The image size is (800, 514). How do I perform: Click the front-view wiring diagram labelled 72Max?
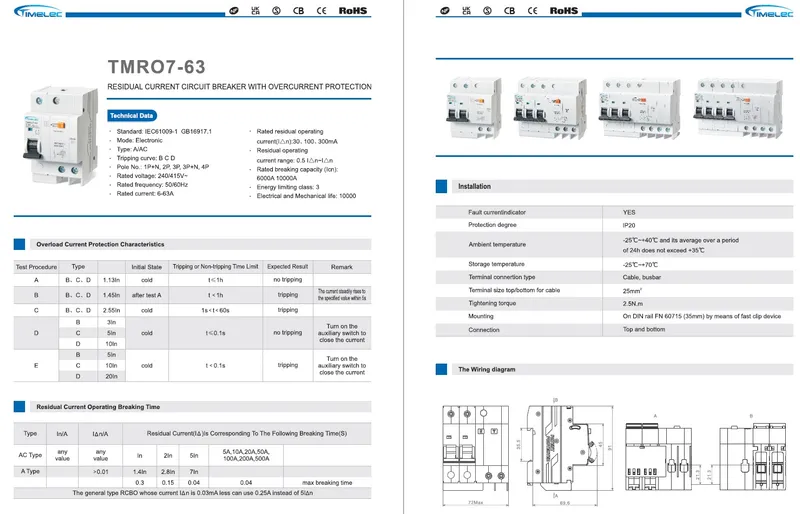[476, 454]
